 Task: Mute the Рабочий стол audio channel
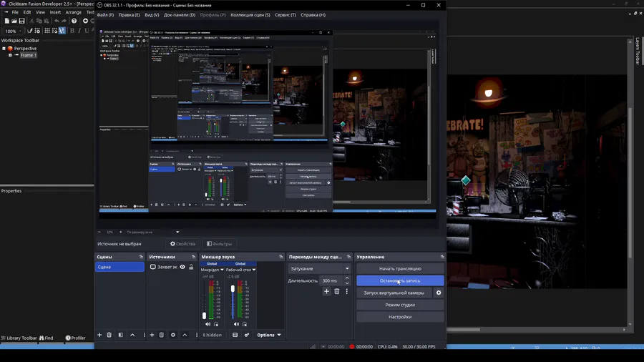pyautogui.click(x=236, y=324)
